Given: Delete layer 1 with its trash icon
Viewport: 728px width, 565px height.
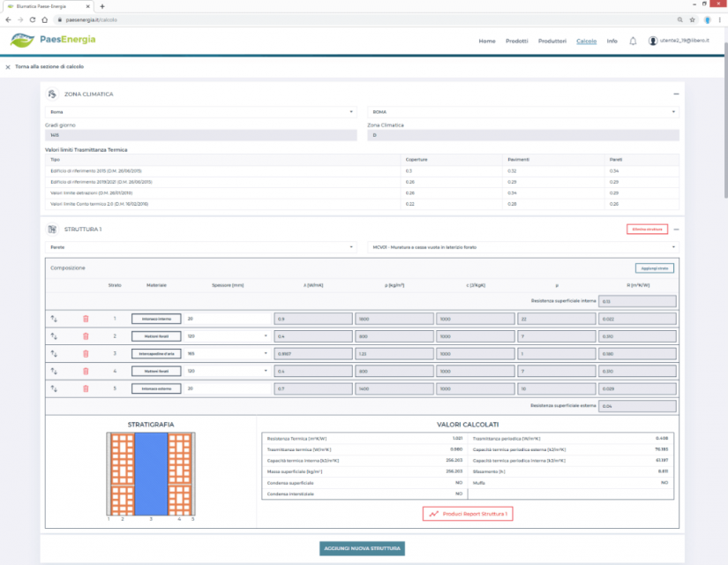Looking at the screenshot, I should point(86,319).
